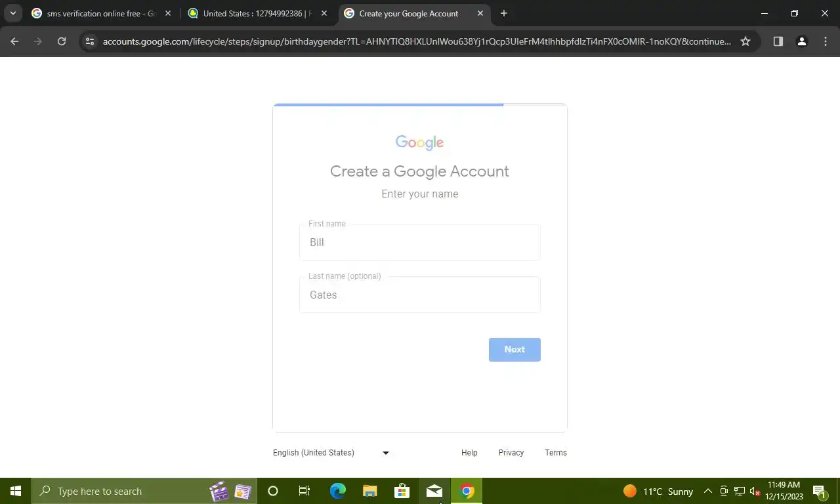The height and width of the screenshot is (504, 840).
Task: Show hidden system tray icons
Action: pyautogui.click(x=708, y=491)
